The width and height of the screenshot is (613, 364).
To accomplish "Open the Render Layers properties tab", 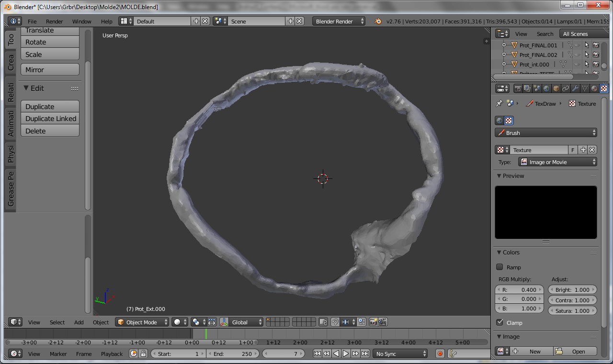I will [527, 88].
